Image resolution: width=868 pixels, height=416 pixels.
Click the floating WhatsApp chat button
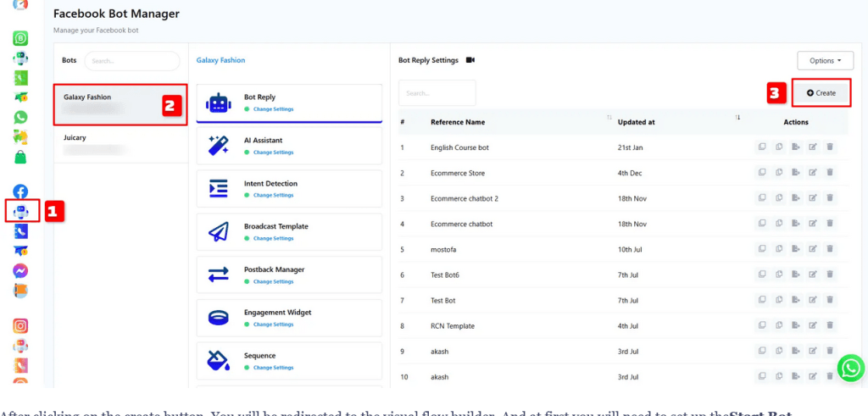point(850,368)
